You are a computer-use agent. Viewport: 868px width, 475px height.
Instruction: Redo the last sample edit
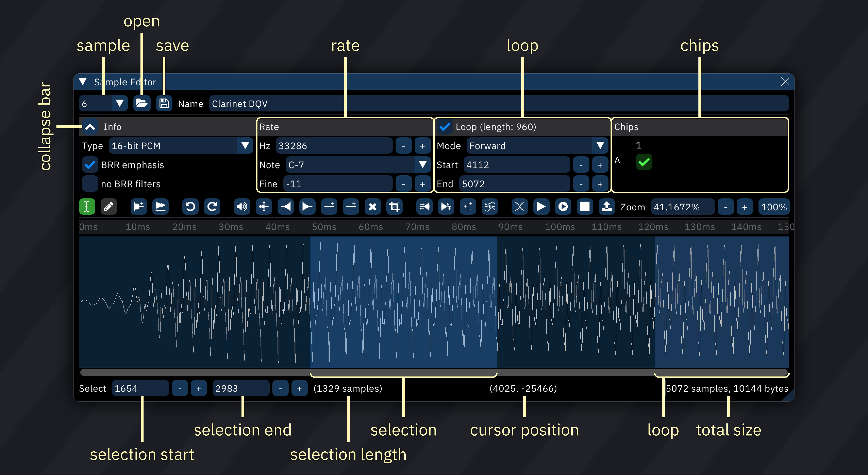[212, 207]
